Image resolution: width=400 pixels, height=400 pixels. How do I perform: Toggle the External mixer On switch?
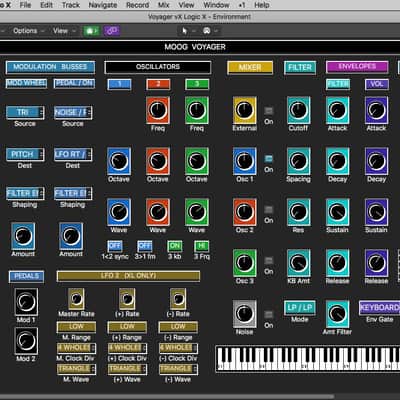pos(269,111)
